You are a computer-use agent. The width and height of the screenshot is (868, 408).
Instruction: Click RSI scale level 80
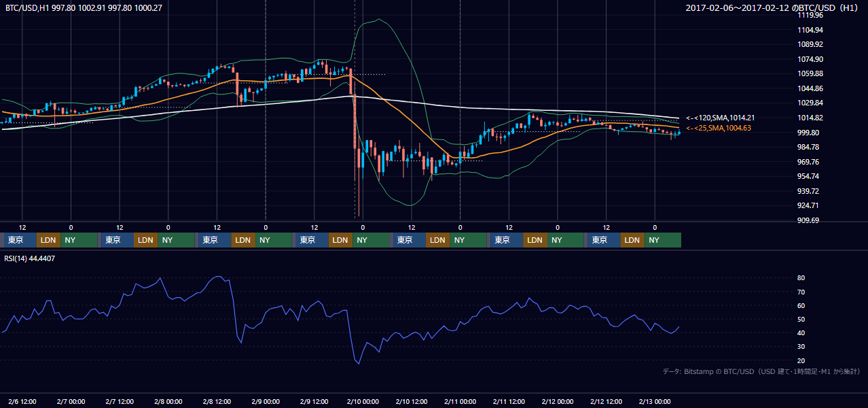[x=801, y=278]
